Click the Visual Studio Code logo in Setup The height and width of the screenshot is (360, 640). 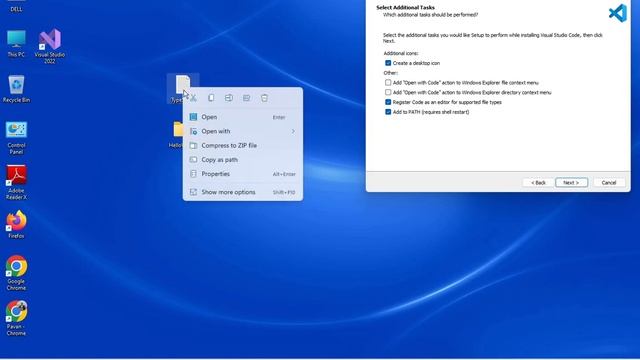point(618,13)
